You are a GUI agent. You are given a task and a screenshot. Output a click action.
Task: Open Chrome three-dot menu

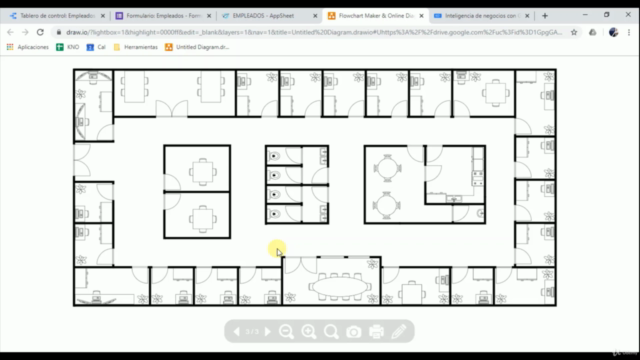(629, 32)
